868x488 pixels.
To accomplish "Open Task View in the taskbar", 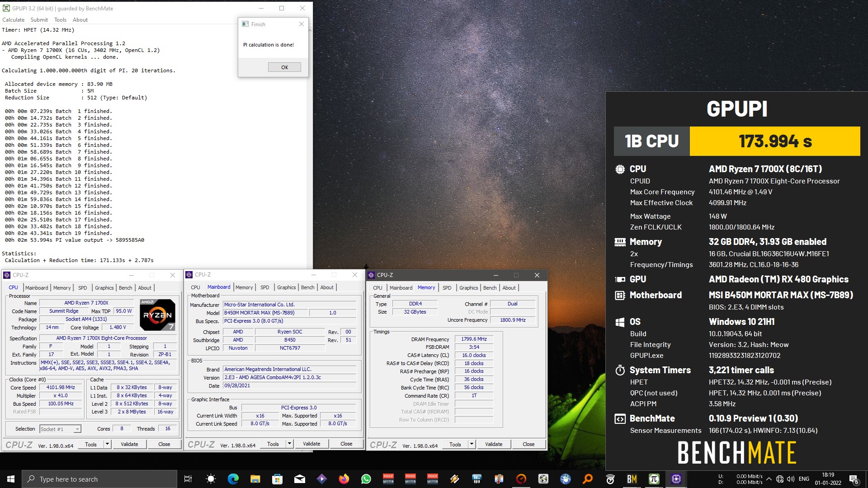I will coord(188,479).
